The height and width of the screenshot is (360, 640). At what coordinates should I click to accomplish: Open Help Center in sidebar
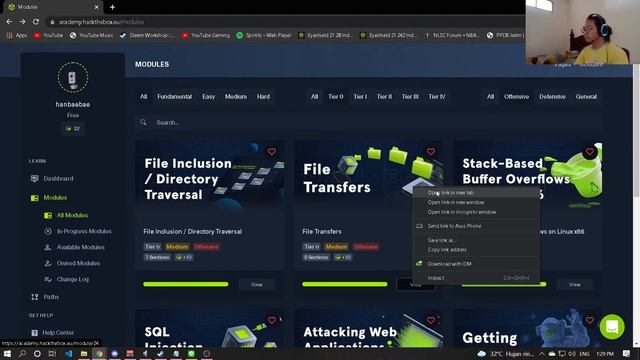(58, 333)
